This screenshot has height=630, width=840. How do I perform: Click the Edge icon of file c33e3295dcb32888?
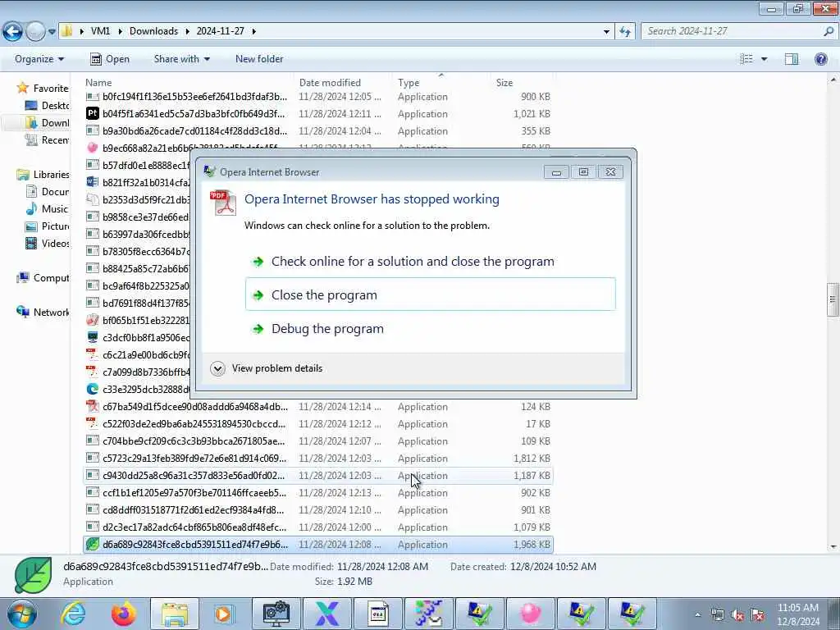click(92, 389)
